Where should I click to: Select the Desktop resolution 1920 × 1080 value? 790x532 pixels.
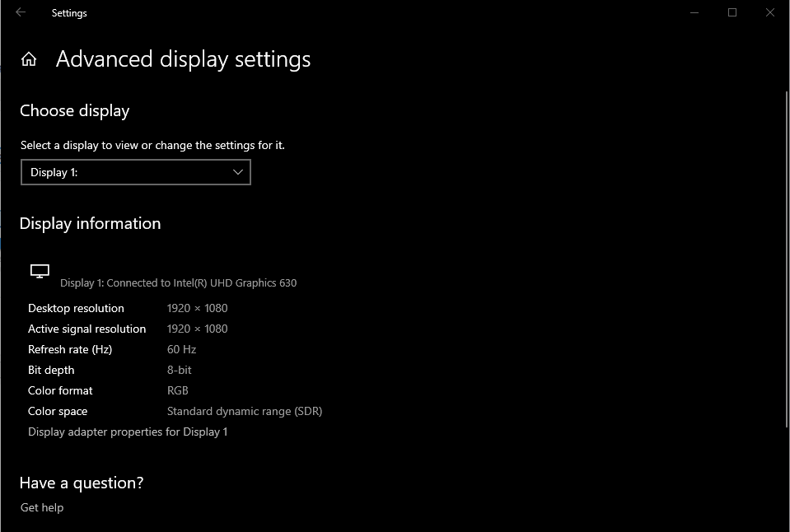coord(197,308)
